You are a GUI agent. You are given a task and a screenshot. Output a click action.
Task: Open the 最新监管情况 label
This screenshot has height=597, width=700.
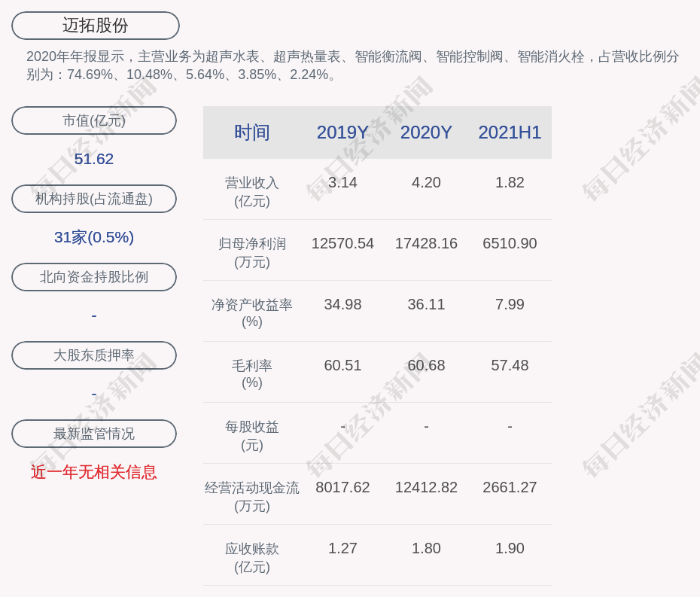[x=94, y=434]
